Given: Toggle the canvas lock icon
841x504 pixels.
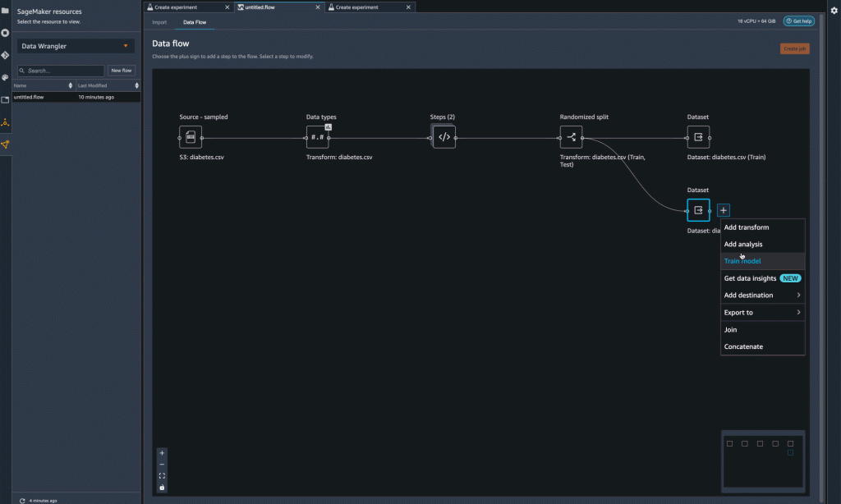Looking at the screenshot, I should (162, 488).
